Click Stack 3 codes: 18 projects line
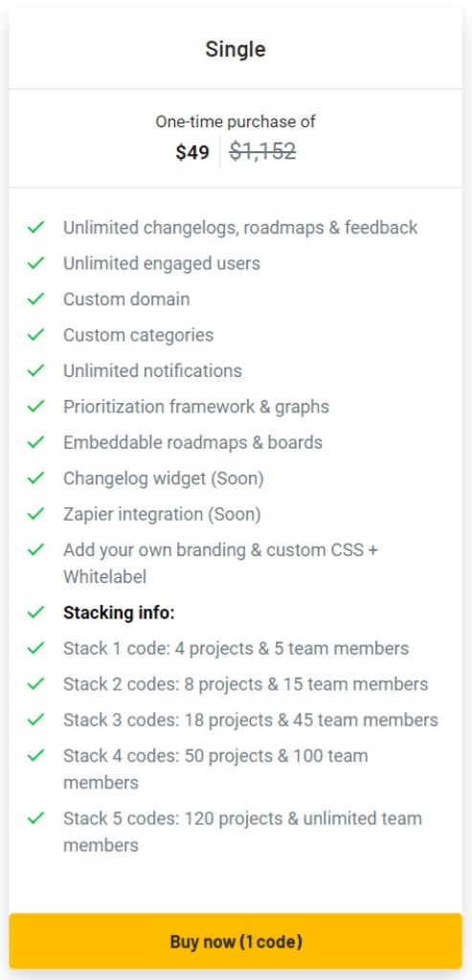 click(x=251, y=720)
